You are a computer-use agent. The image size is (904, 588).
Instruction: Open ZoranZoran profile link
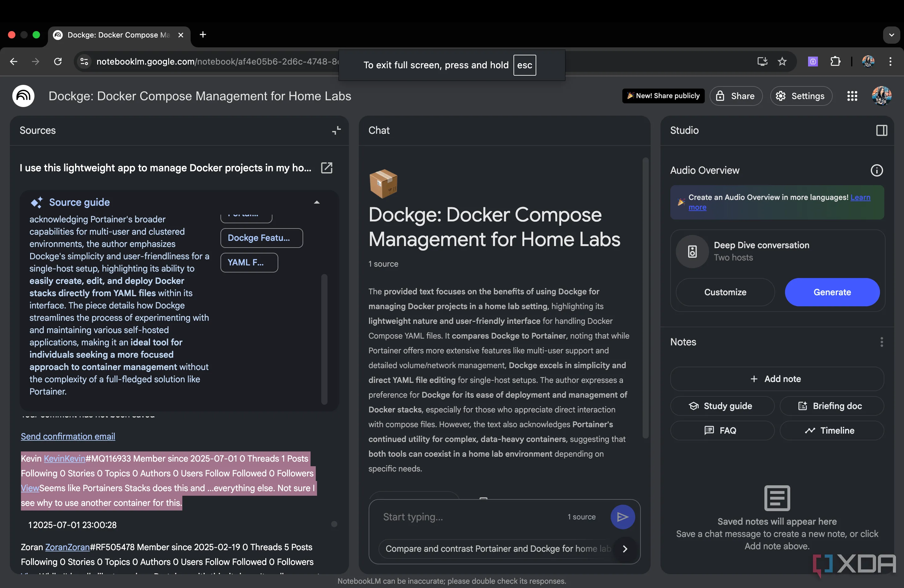[x=67, y=547]
